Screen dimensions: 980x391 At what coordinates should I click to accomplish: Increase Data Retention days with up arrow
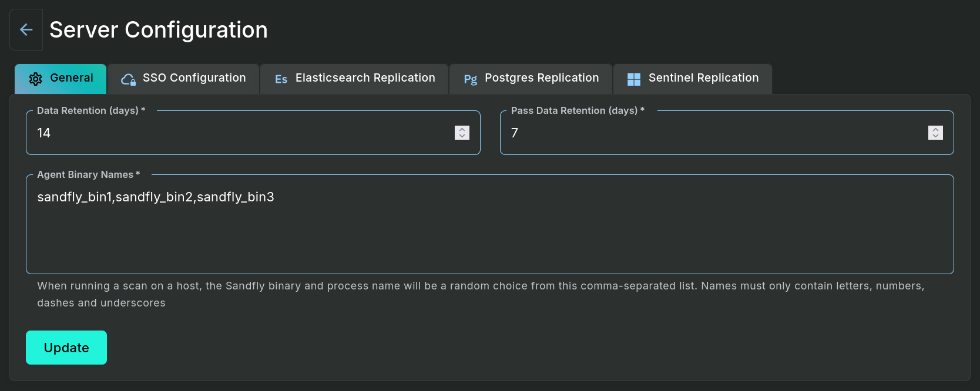coord(462,129)
